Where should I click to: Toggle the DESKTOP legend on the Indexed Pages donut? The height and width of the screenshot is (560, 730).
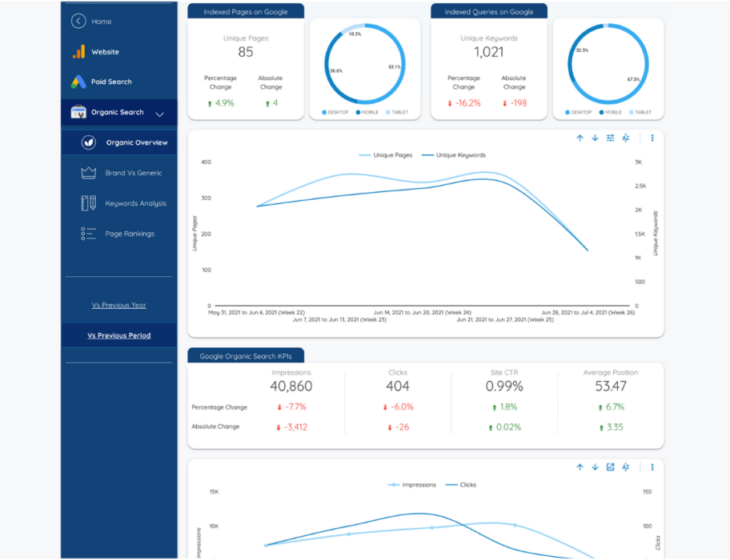point(337,113)
